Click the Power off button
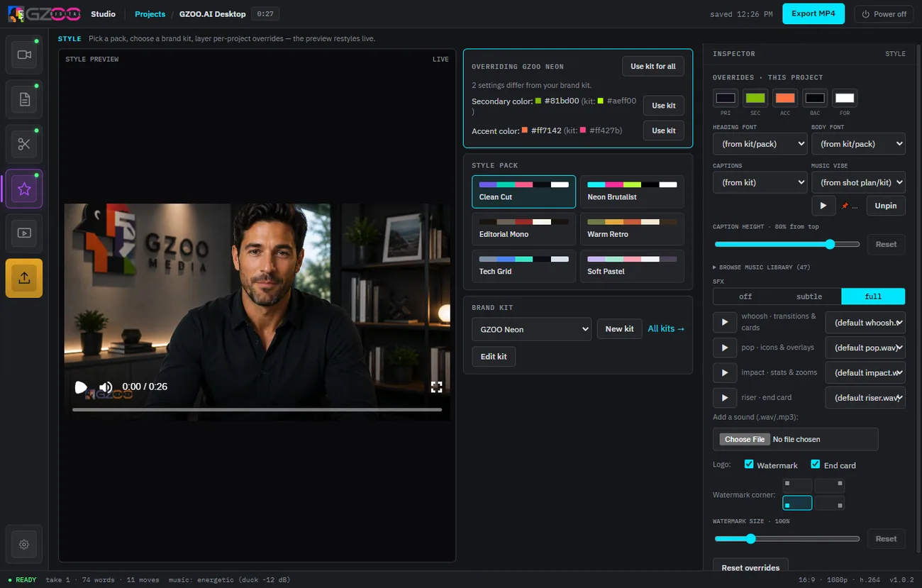Screen dimensions: 922x588 click(x=884, y=14)
